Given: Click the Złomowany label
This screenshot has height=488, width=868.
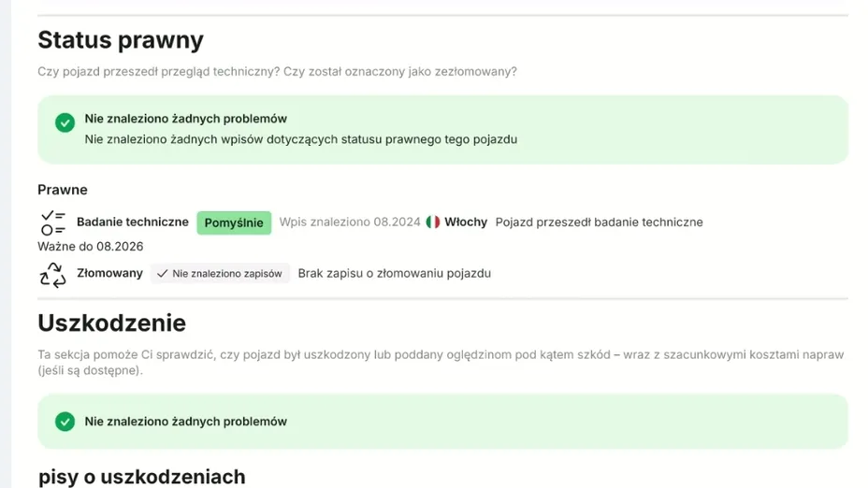Looking at the screenshot, I should (x=109, y=273).
